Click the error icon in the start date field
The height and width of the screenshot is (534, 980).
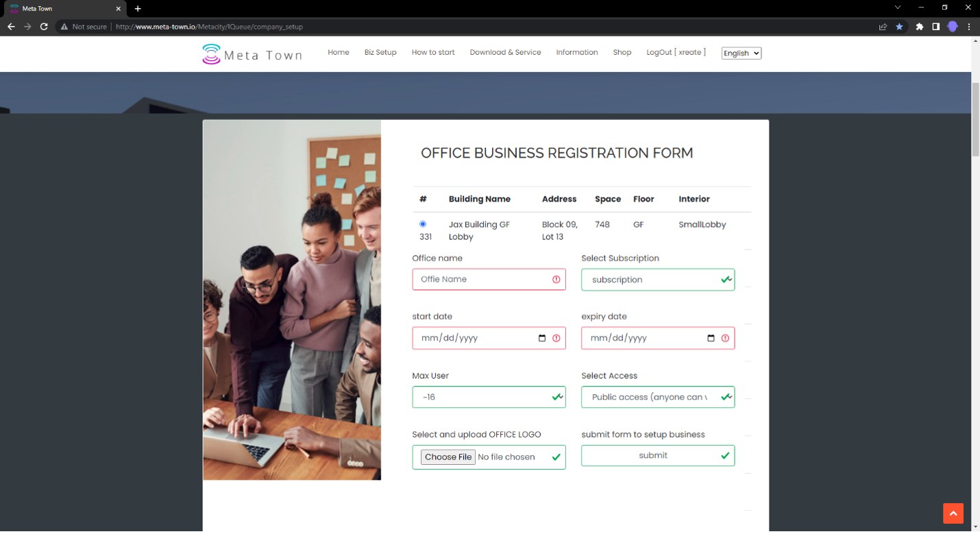pos(556,338)
